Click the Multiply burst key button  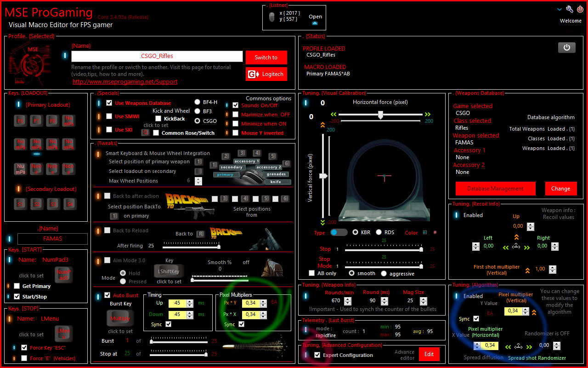tap(120, 318)
